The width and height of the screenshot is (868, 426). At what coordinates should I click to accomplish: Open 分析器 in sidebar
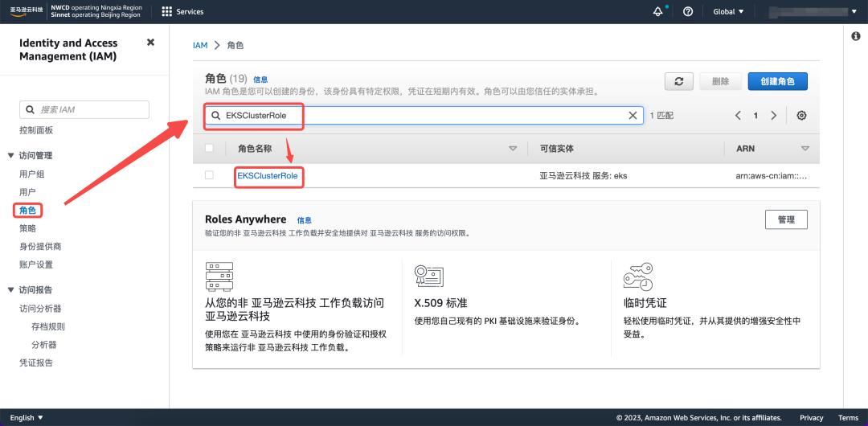pyautogui.click(x=44, y=345)
